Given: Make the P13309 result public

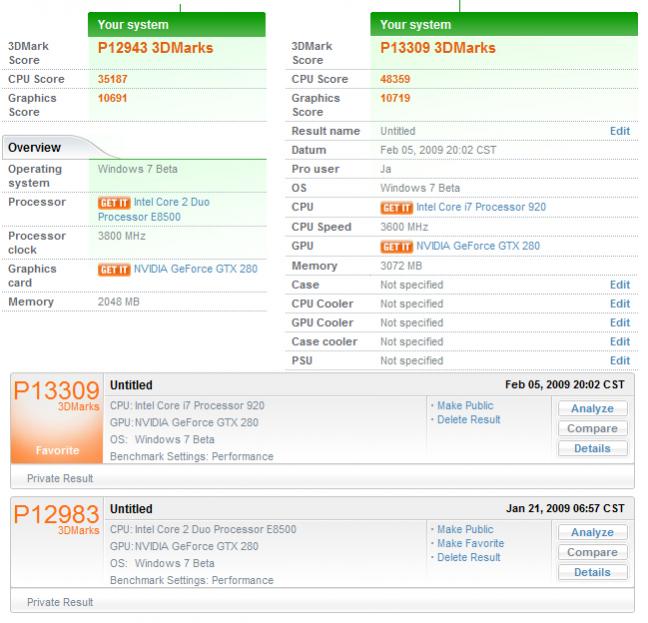Looking at the screenshot, I should (x=465, y=405).
